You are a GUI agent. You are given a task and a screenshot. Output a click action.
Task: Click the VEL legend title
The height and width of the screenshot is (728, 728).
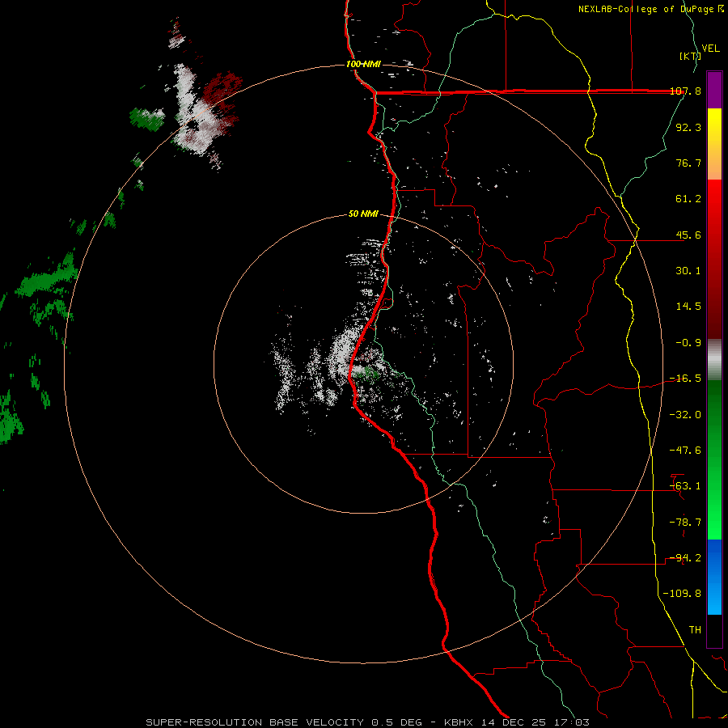pos(710,49)
